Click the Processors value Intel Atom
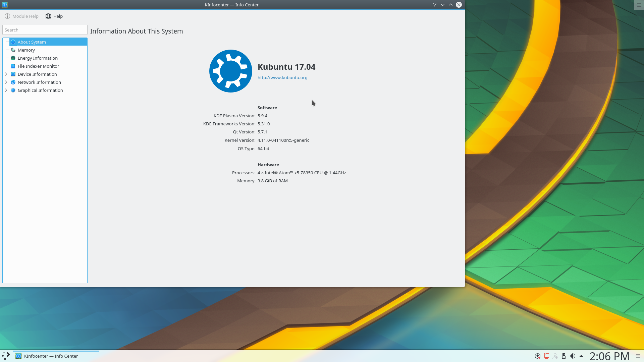This screenshot has height=362, width=644. [x=302, y=173]
